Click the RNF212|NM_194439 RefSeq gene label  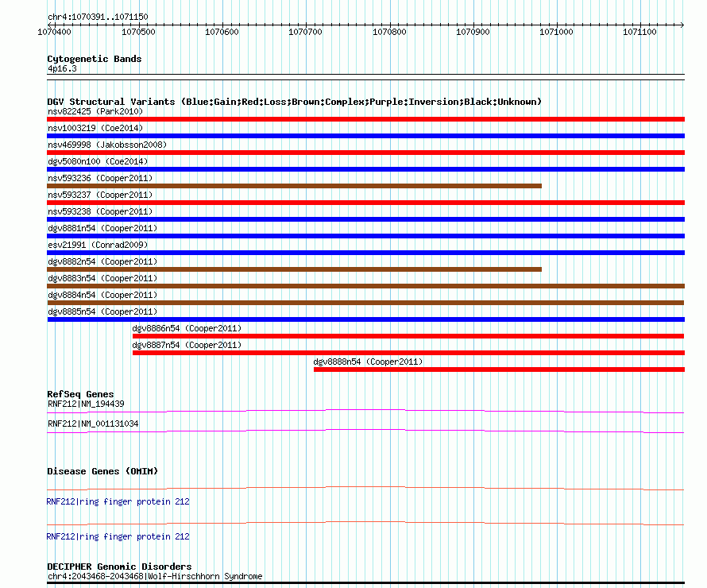(x=86, y=404)
